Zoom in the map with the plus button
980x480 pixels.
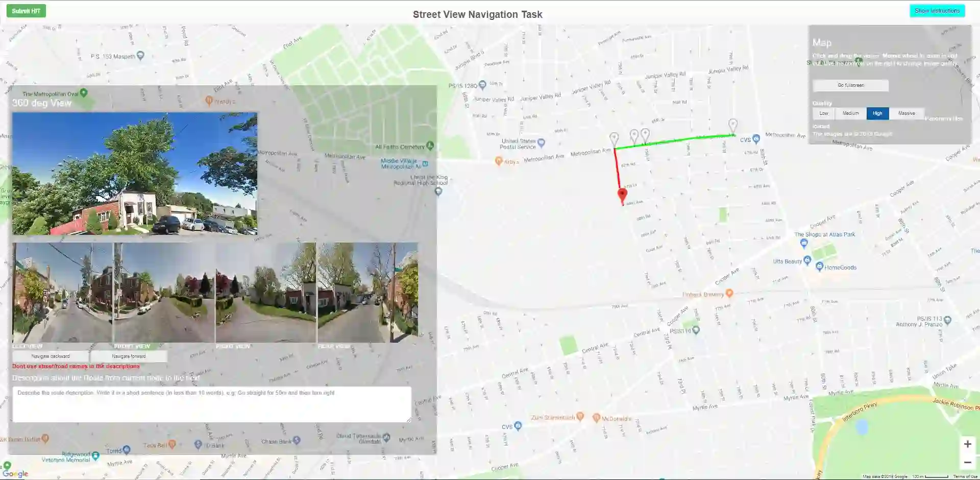click(x=967, y=444)
